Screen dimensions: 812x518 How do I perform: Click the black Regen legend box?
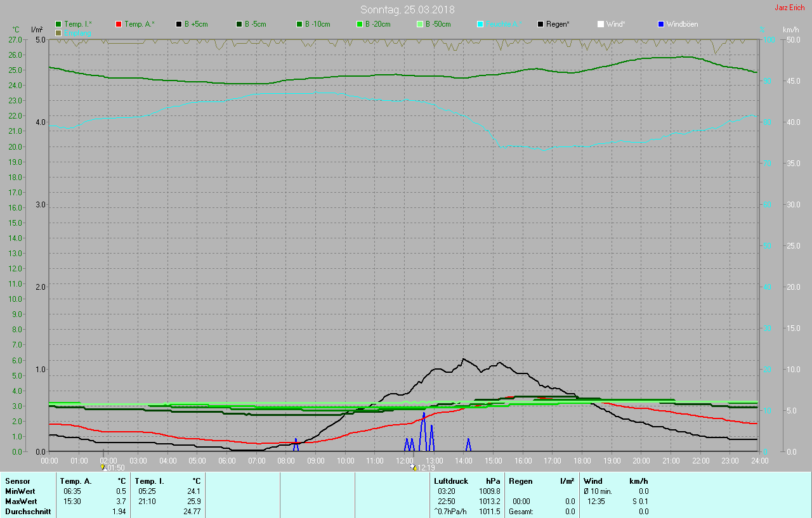tap(540, 24)
